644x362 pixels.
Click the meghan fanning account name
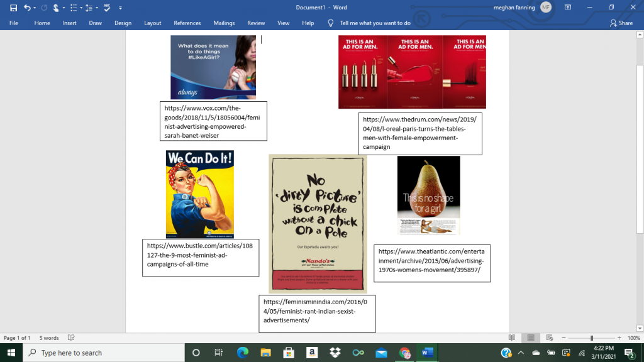point(514,8)
